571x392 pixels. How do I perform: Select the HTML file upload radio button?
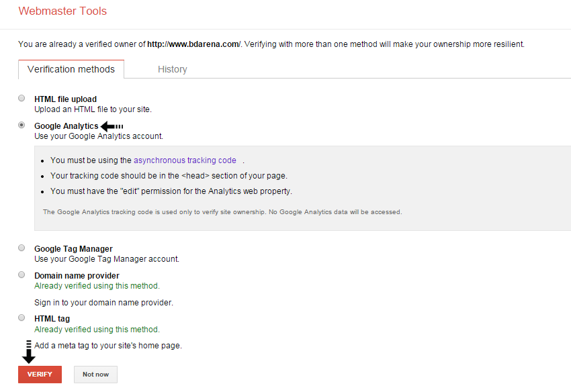[x=22, y=98]
